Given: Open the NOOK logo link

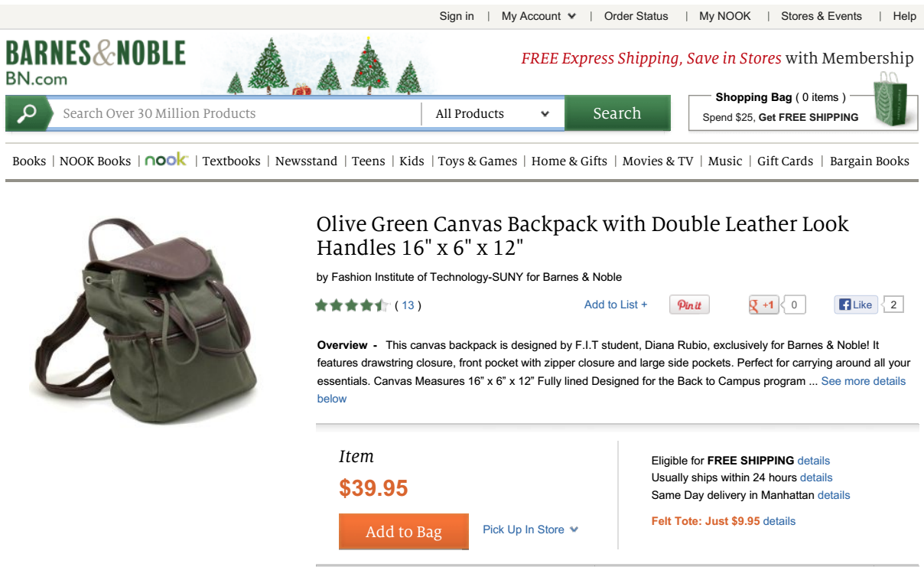Looking at the screenshot, I should point(166,160).
